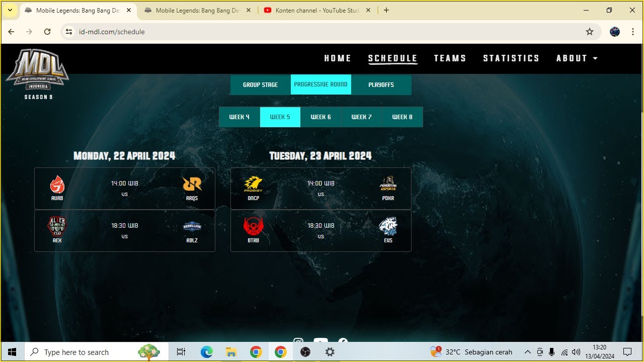Select Week 5 schedule

coord(280,117)
